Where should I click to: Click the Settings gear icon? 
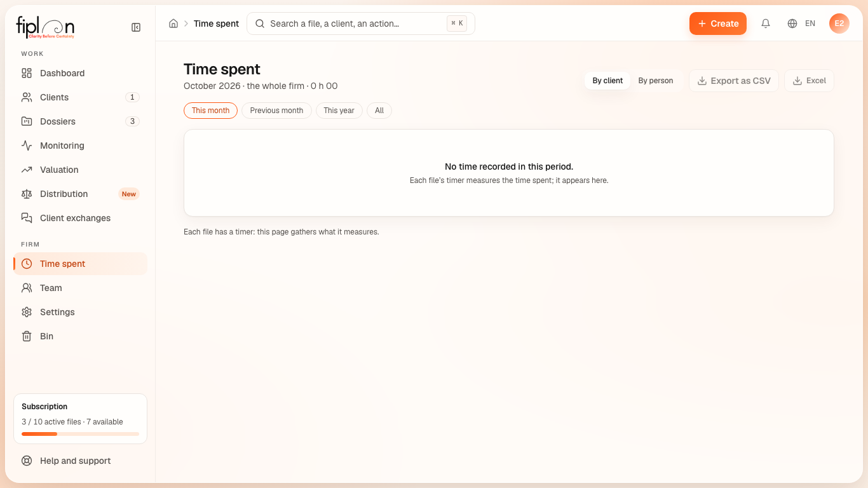(x=27, y=312)
